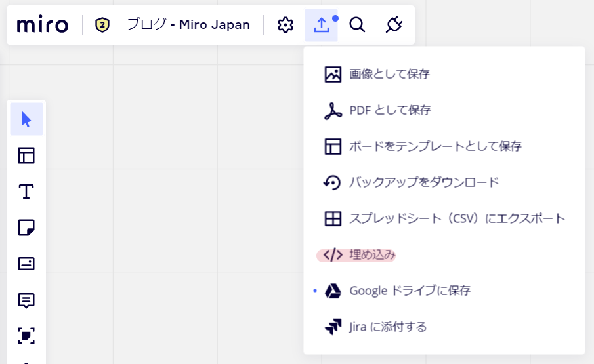The height and width of the screenshot is (364, 594).
Task: Open board settings gear icon
Action: [286, 25]
